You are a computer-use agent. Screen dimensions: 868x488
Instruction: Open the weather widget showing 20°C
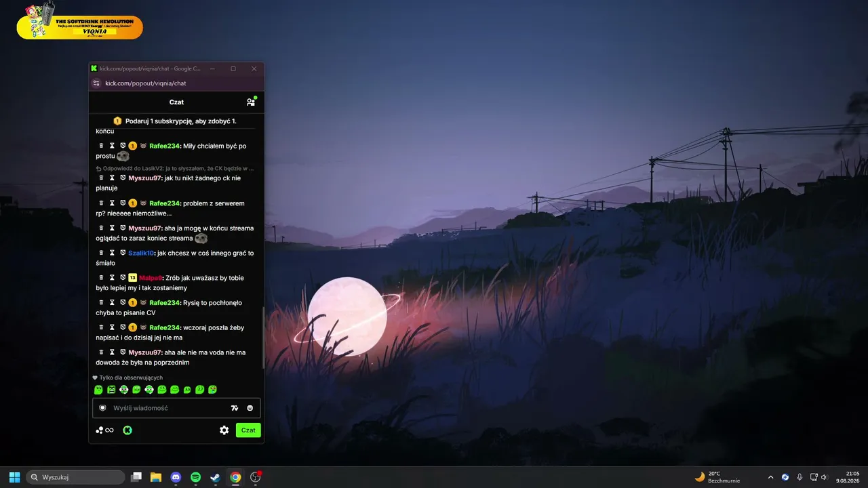pos(717,477)
